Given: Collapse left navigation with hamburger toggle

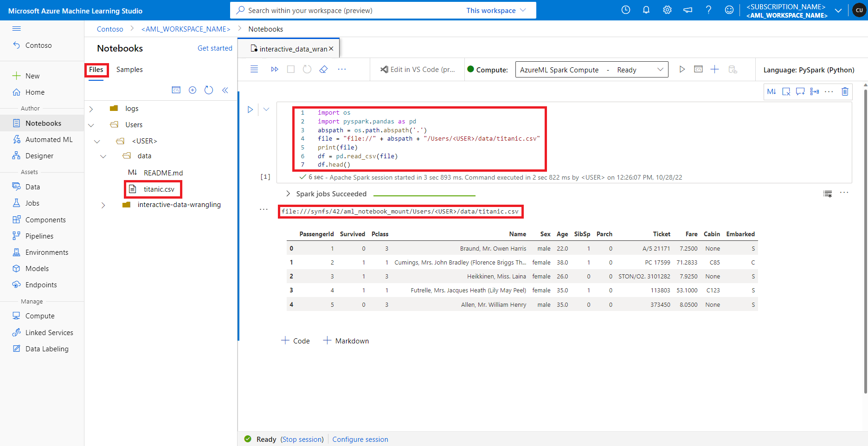Looking at the screenshot, I should (16, 28).
